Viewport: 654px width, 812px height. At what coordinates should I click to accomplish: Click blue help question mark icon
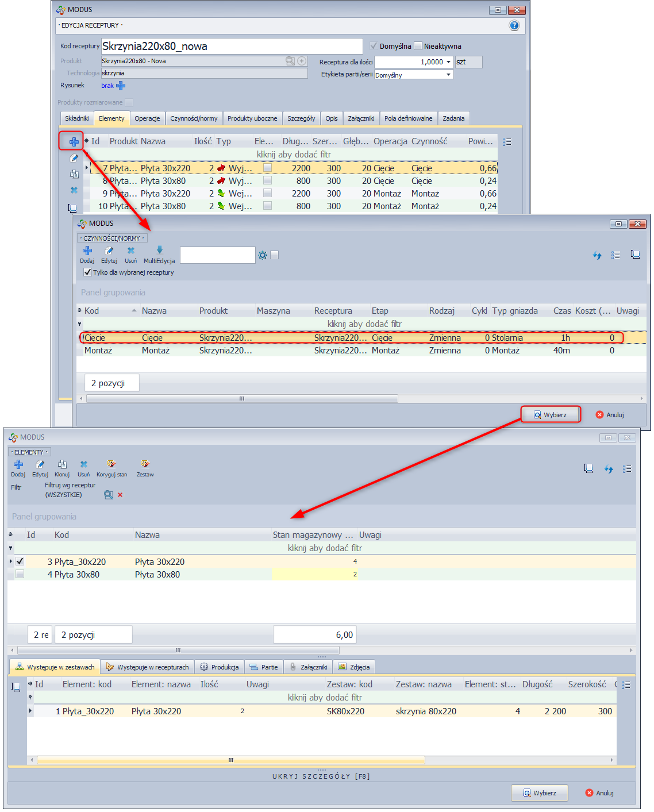(514, 25)
